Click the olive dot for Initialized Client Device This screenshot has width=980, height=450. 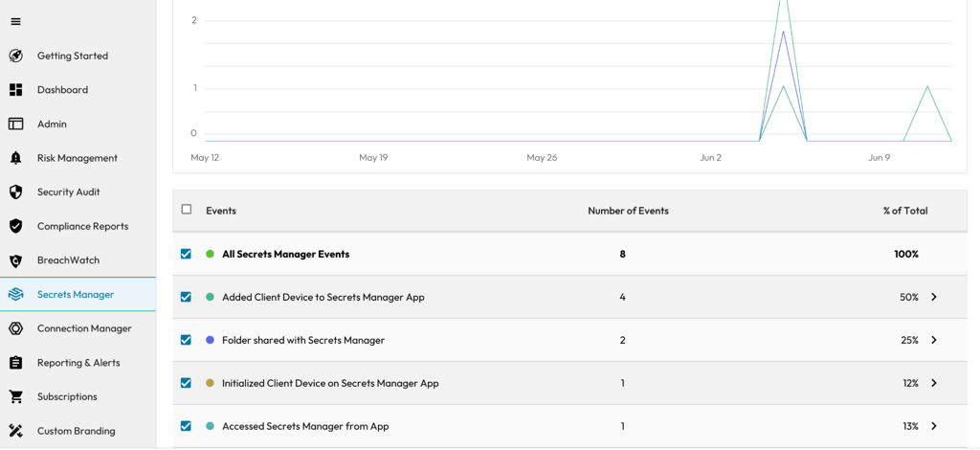[210, 383]
